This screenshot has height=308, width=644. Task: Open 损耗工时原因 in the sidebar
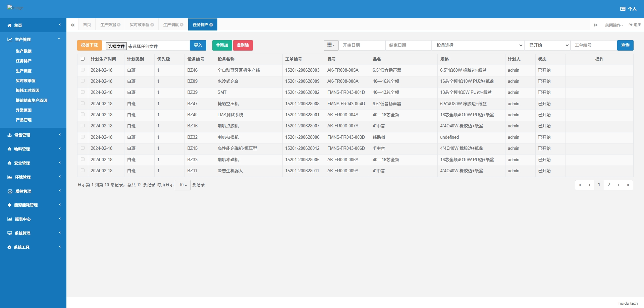[28, 90]
